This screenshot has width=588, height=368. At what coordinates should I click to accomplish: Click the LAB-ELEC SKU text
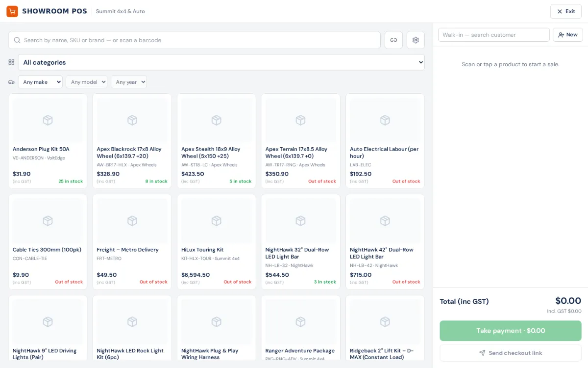click(x=361, y=165)
